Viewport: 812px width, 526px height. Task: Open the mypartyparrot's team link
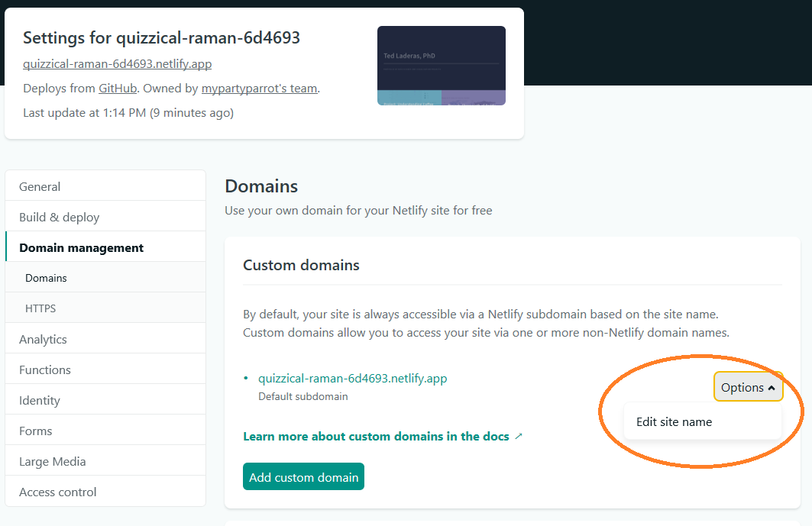coord(259,89)
